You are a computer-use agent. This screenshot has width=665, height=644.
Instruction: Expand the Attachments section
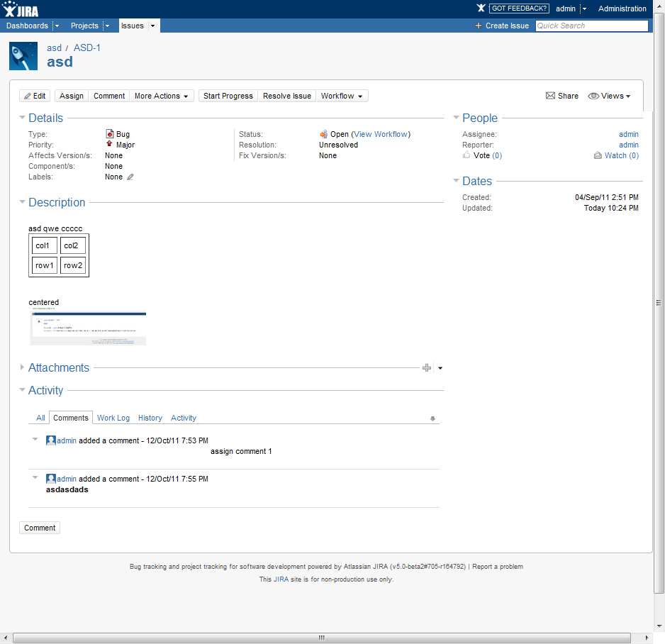23,367
